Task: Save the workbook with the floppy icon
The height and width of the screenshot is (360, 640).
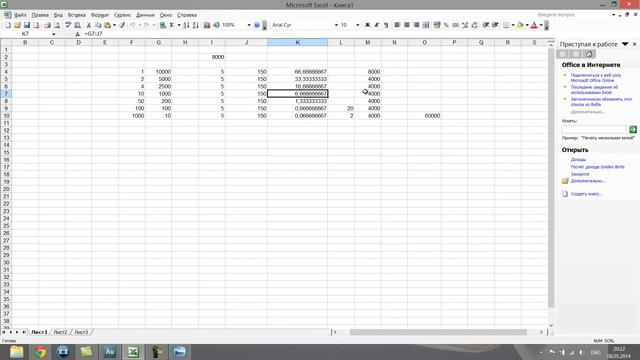Action: (x=27, y=25)
